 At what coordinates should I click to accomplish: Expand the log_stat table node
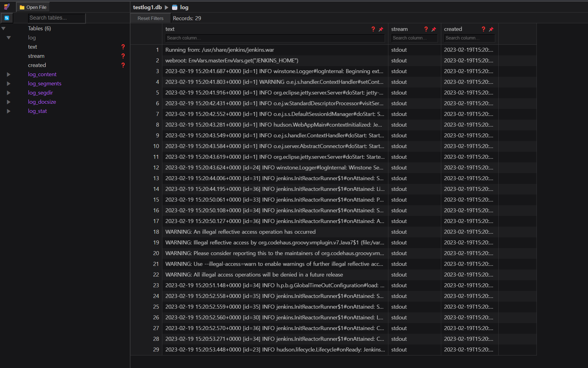pyautogui.click(x=9, y=111)
